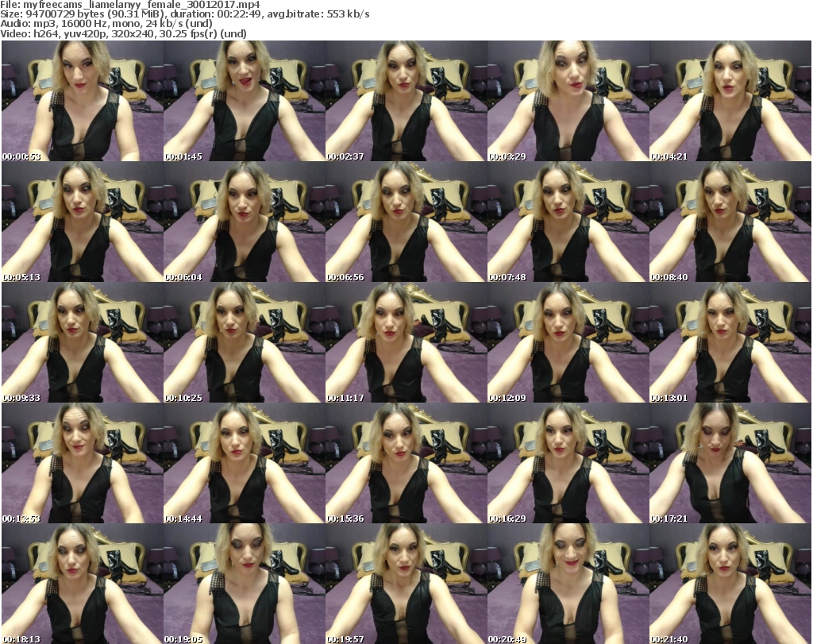Click the thumbnail timestamped 00:09:33
The image size is (813, 644).
(x=83, y=343)
